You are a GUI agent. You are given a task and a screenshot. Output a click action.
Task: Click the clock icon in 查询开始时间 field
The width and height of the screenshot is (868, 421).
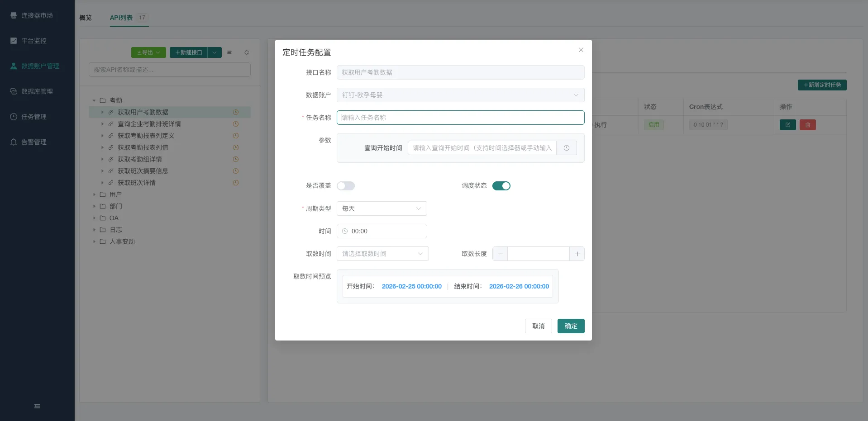(566, 148)
